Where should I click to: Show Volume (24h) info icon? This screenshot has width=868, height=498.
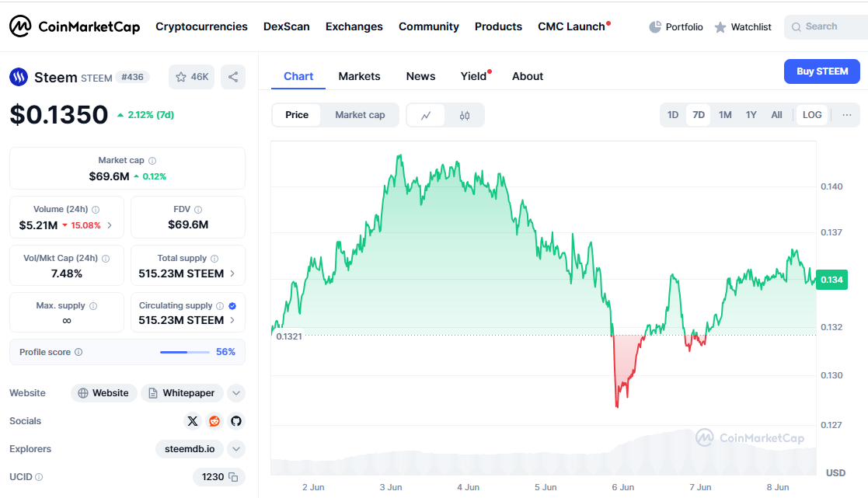96,210
